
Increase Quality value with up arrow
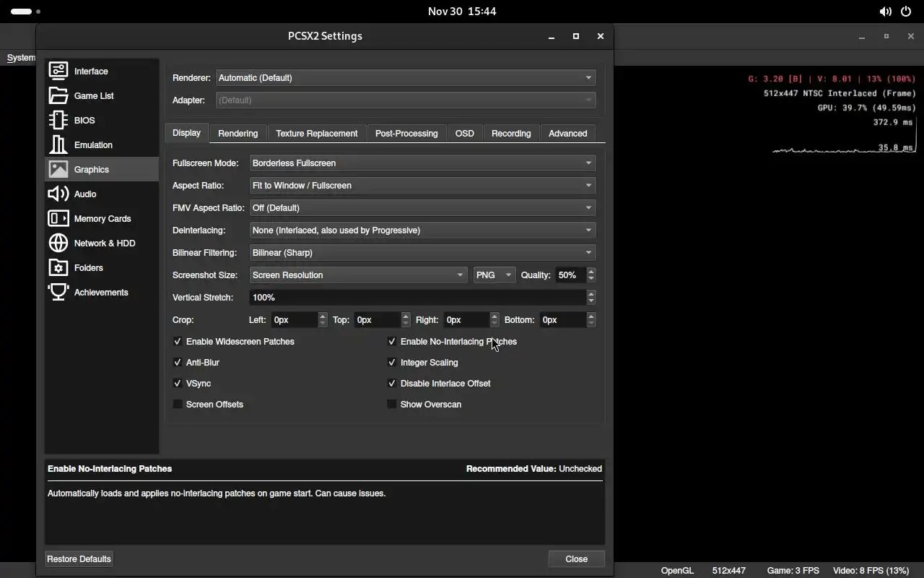pos(592,271)
